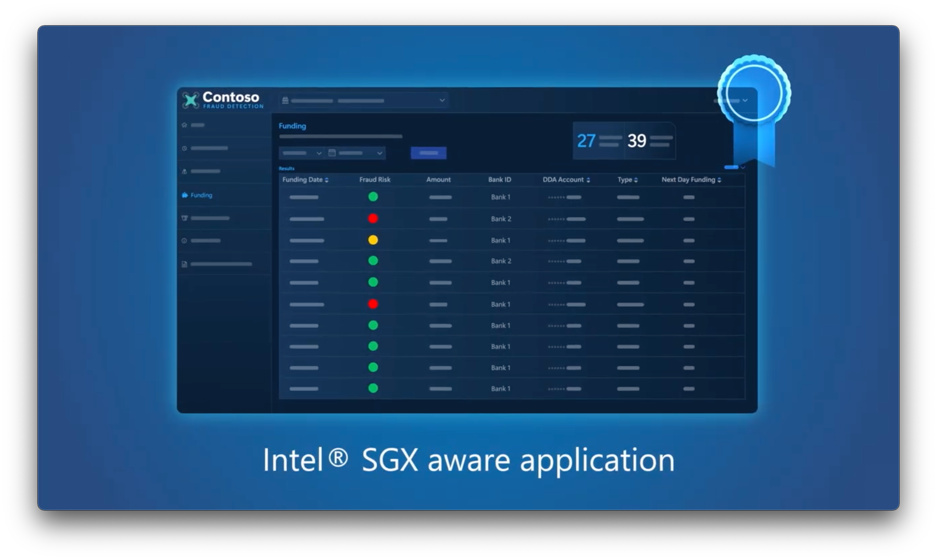Open the first filter dropdown under Funding

point(302,153)
